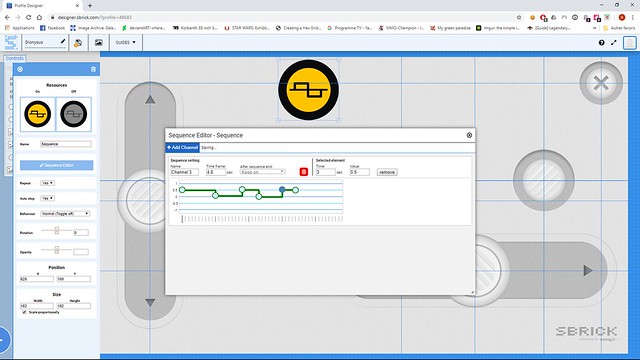Click the Name field containing Sequence
Viewport: 640px width, 360px height.
(x=66, y=144)
